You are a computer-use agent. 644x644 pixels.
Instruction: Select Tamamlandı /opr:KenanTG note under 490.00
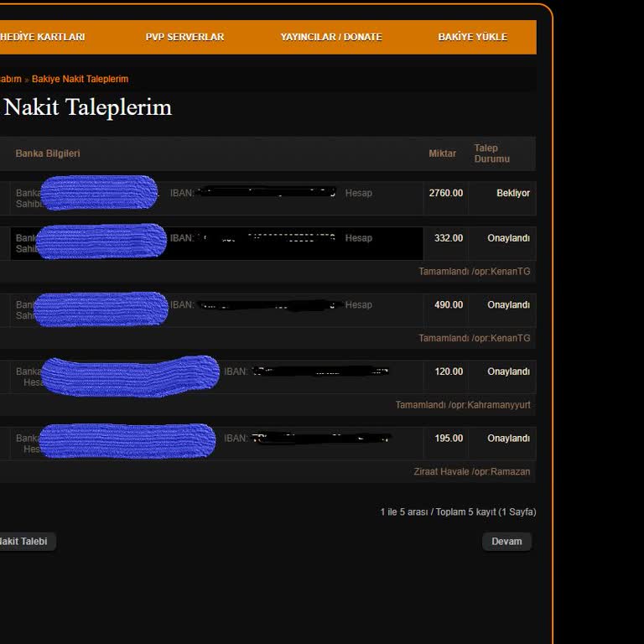[475, 338]
